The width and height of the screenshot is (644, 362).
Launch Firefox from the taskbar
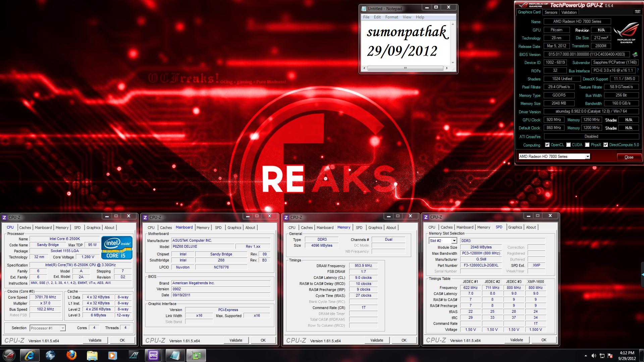click(71, 355)
